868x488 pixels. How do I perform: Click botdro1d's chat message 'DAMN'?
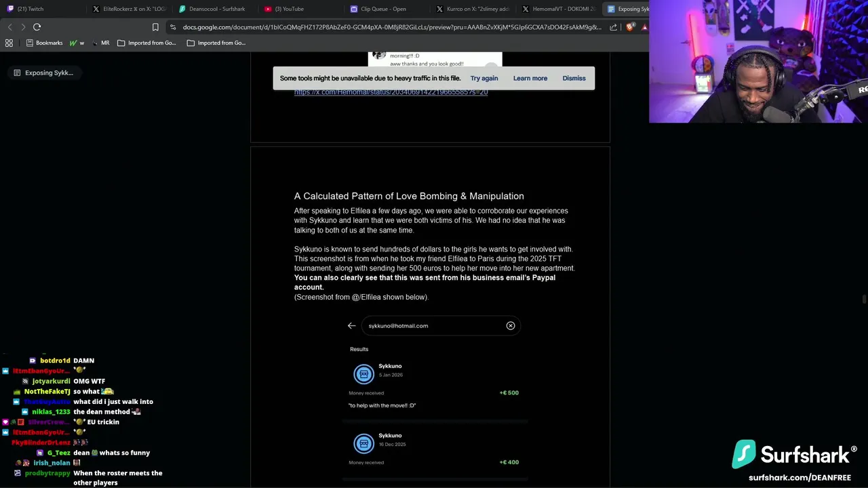84,361
